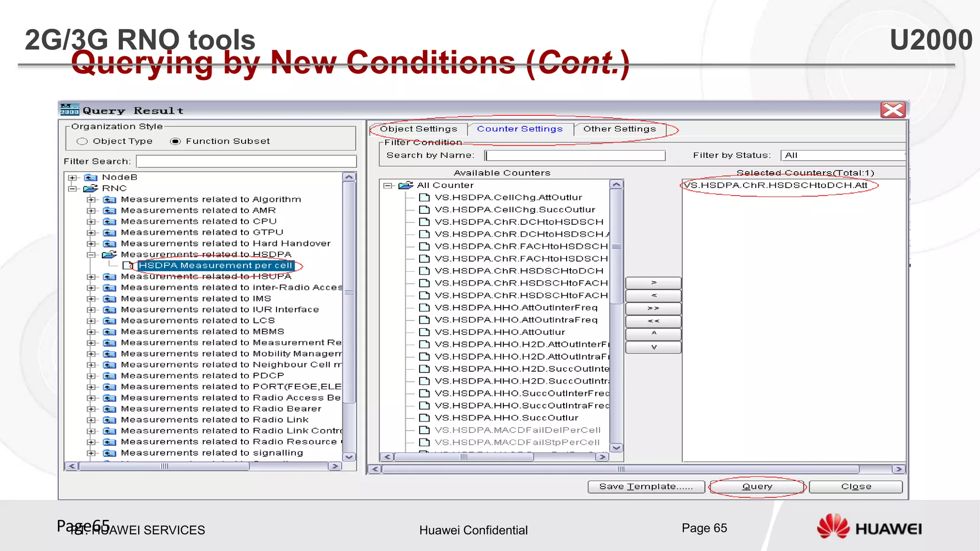Click the NodeB folder icon

coord(90,177)
